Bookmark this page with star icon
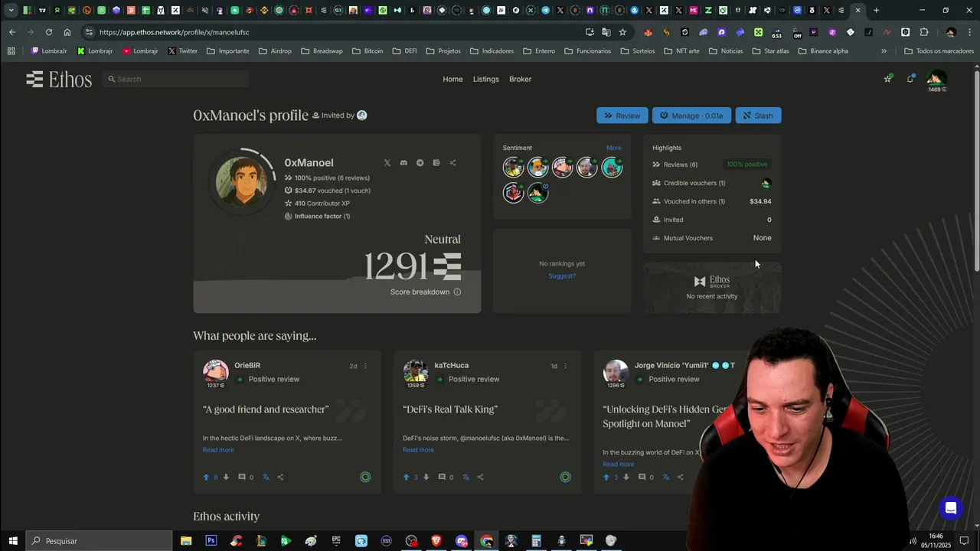The image size is (980, 551). pos(622,32)
